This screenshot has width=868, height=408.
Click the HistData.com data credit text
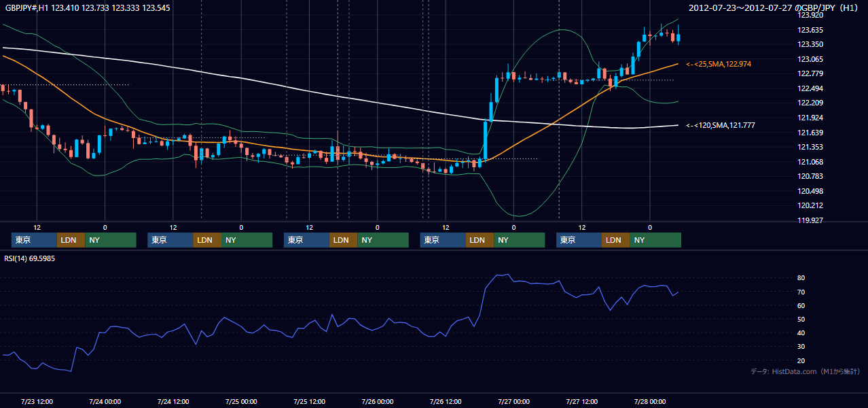point(805,371)
